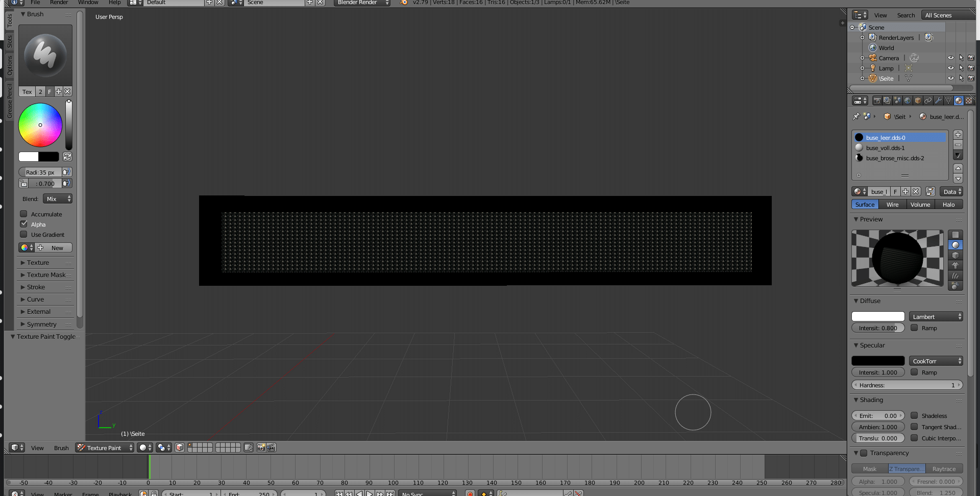Viewport: 980px width, 496px height.
Task: Add a new material slot with plus
Action: tap(958, 135)
